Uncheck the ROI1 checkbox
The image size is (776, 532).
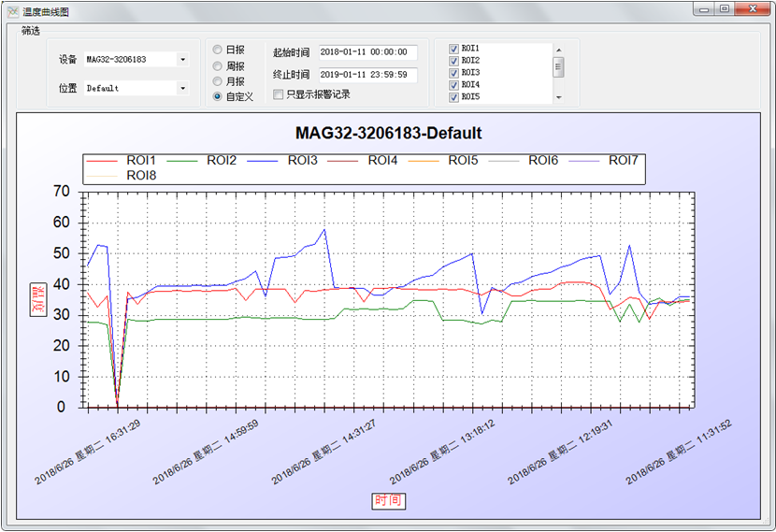[453, 49]
